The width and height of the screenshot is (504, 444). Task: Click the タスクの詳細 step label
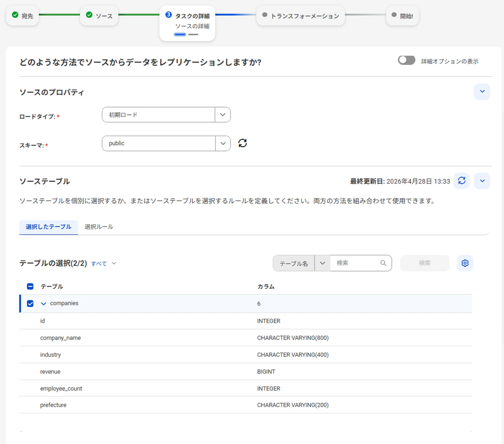pos(192,16)
